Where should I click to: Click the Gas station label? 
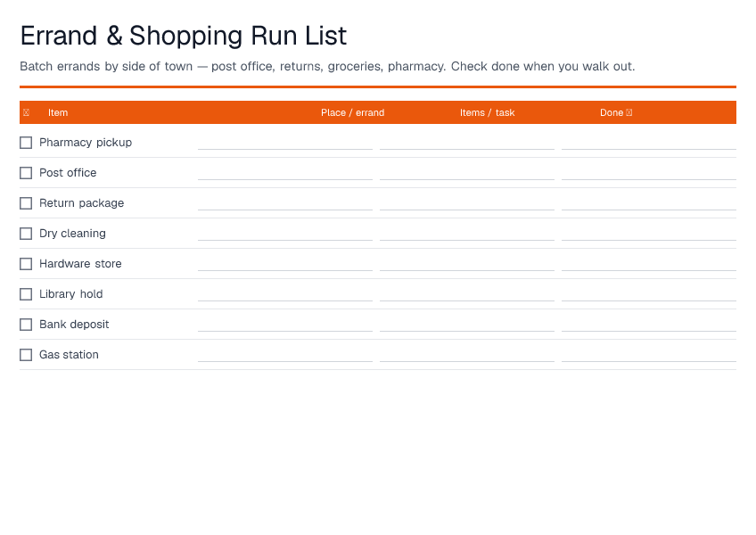[69, 356]
